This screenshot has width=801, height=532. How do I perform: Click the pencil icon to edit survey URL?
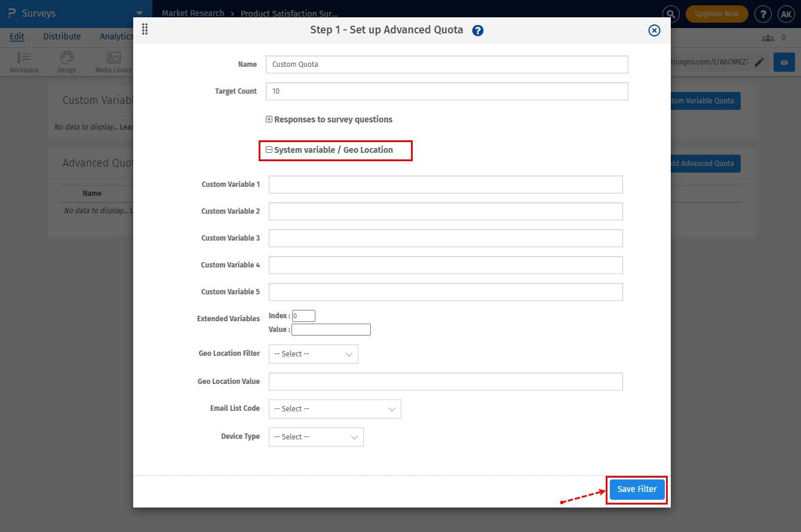pyautogui.click(x=759, y=62)
